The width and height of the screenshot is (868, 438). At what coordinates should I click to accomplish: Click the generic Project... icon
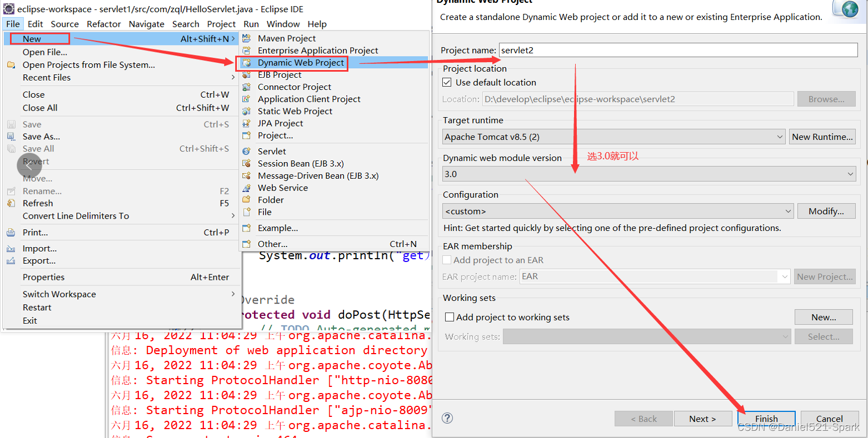coord(247,136)
